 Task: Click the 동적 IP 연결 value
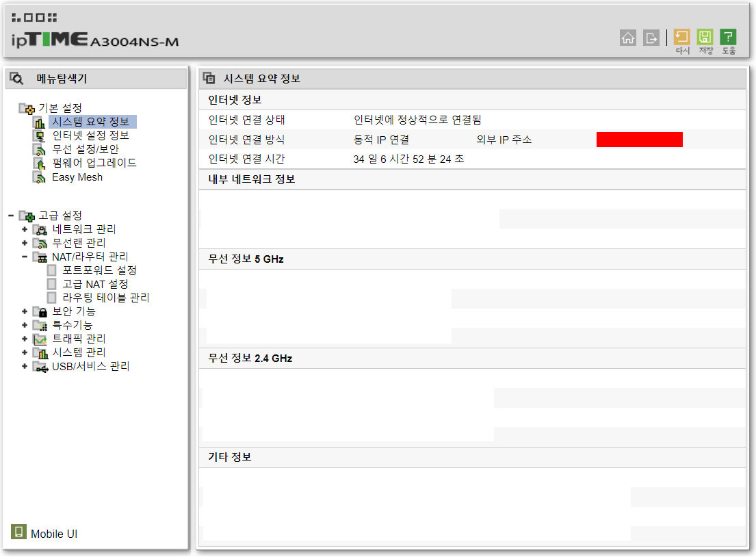coord(381,140)
